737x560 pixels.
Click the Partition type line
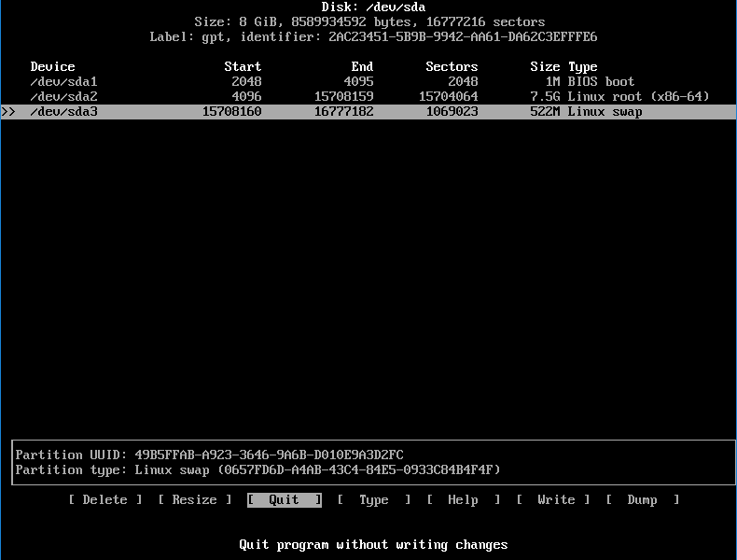pyautogui.click(x=257, y=469)
